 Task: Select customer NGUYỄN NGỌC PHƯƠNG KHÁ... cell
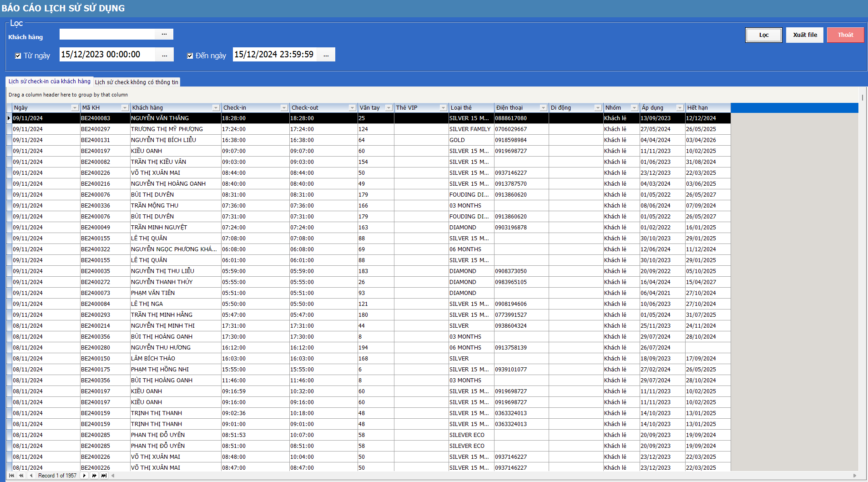tap(176, 249)
